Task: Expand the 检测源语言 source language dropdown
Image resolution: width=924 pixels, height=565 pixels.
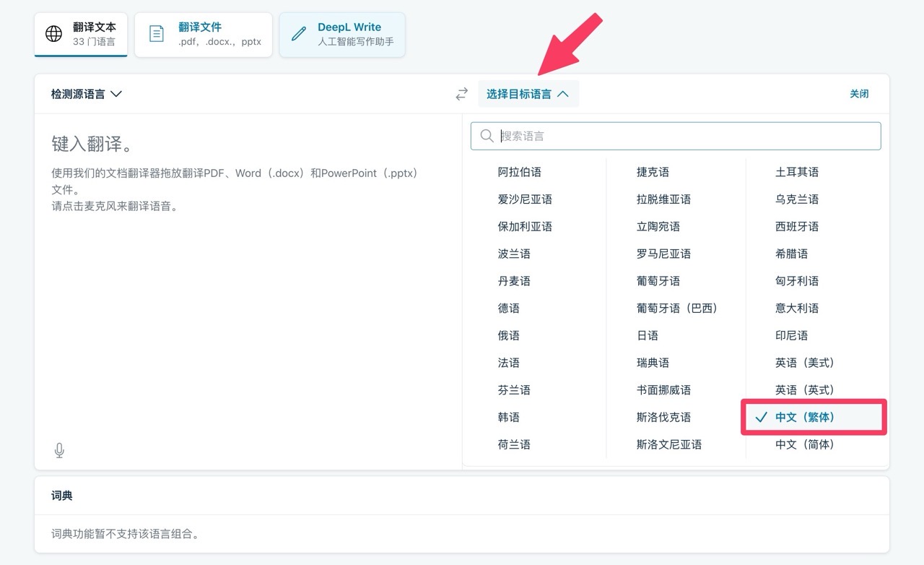Action: 86,94
